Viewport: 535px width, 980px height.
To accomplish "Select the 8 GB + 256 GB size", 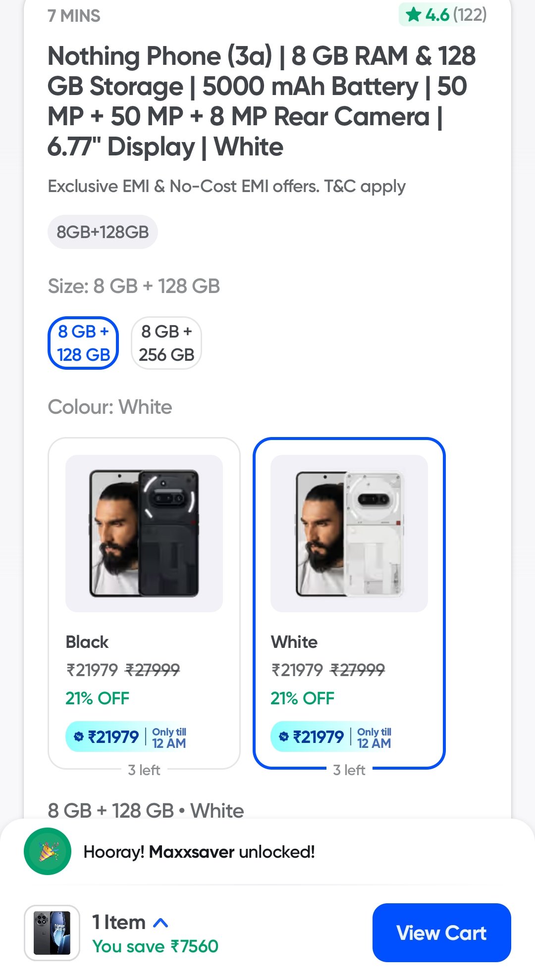I will coord(166,343).
